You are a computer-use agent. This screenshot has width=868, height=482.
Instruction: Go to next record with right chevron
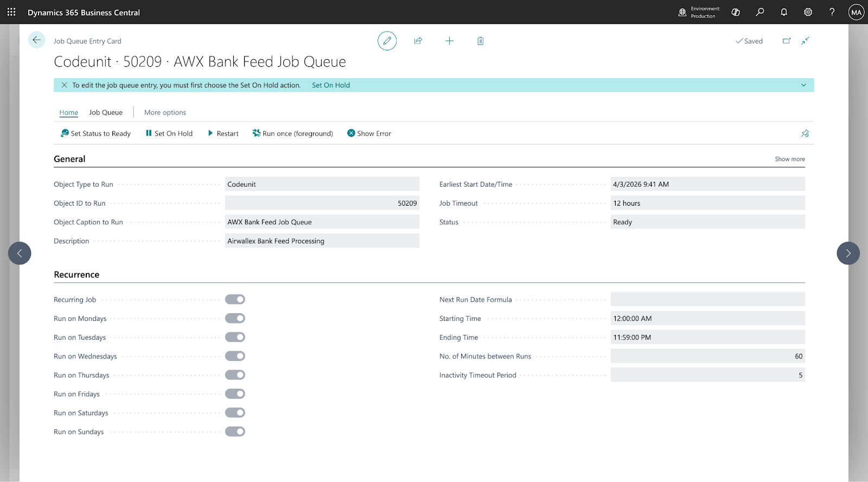(848, 253)
